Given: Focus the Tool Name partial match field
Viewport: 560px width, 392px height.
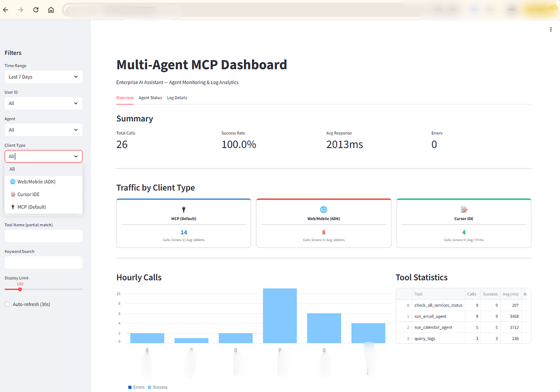Looking at the screenshot, I should pyautogui.click(x=44, y=236).
